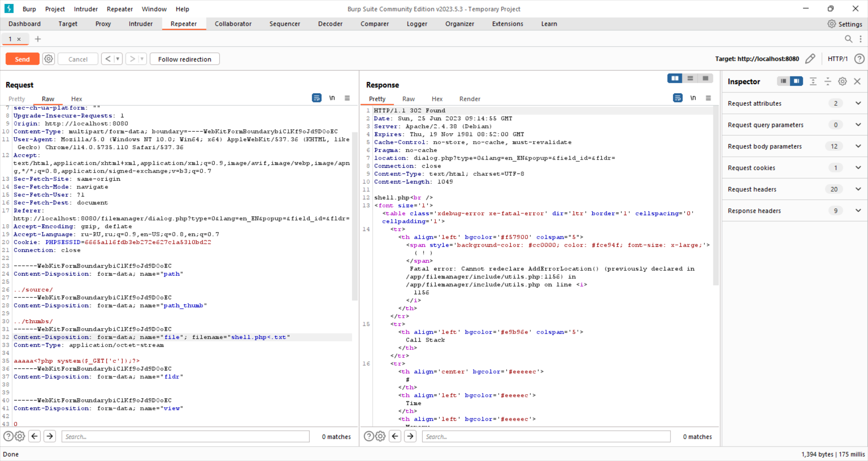Open the Response viewer hamburger menu
This screenshot has width=868, height=461.
pyautogui.click(x=708, y=98)
